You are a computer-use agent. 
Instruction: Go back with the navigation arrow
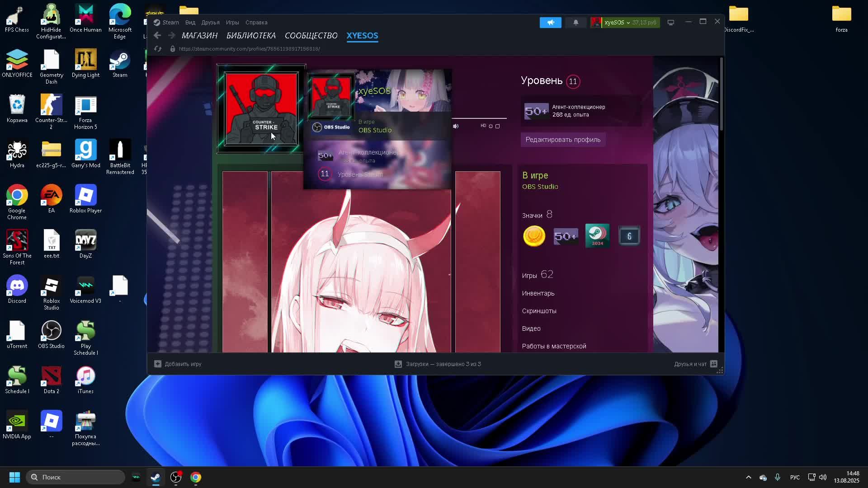(x=157, y=35)
